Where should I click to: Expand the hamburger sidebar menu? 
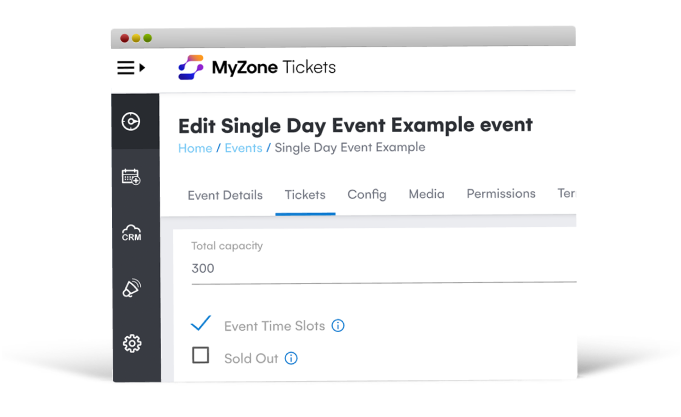[x=131, y=68]
